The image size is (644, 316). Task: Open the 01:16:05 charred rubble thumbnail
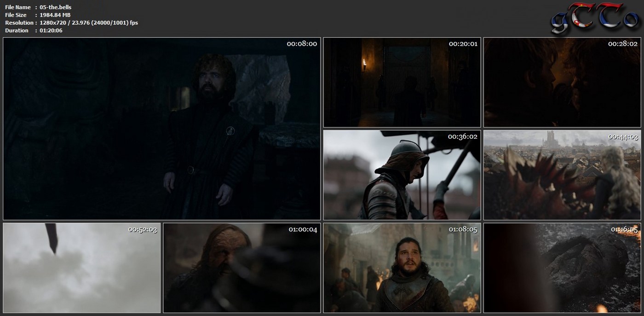(562, 268)
